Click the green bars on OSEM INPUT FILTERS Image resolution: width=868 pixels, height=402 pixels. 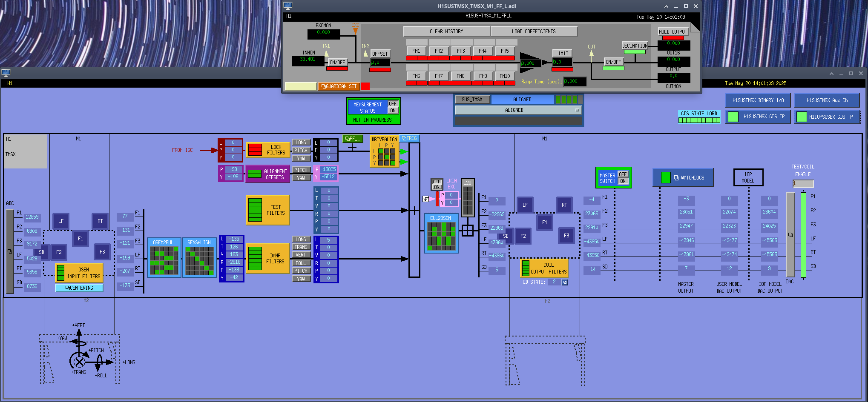(60, 273)
